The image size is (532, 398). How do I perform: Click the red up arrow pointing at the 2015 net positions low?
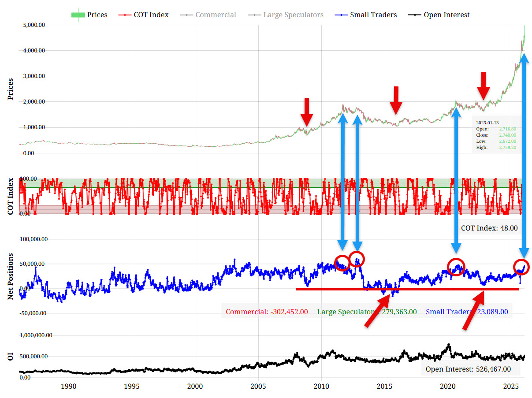(378, 313)
